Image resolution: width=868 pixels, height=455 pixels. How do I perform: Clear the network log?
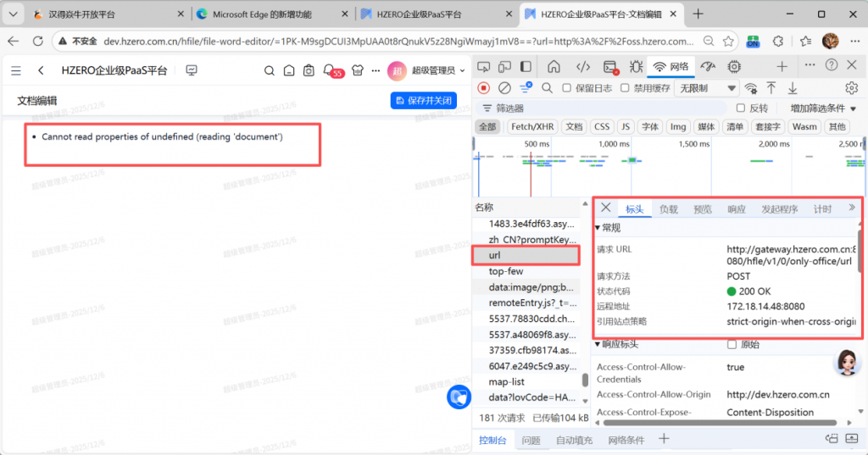(504, 88)
